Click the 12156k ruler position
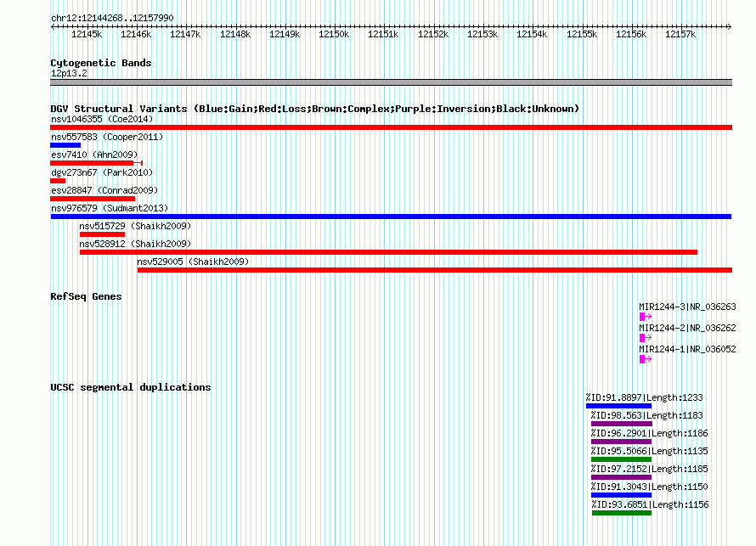 click(x=631, y=34)
